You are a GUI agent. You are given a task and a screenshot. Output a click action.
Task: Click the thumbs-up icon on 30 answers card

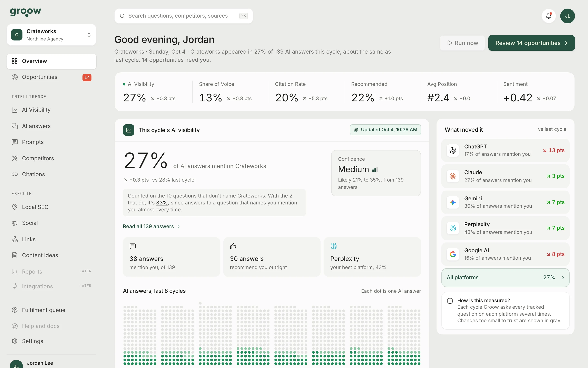point(233,246)
